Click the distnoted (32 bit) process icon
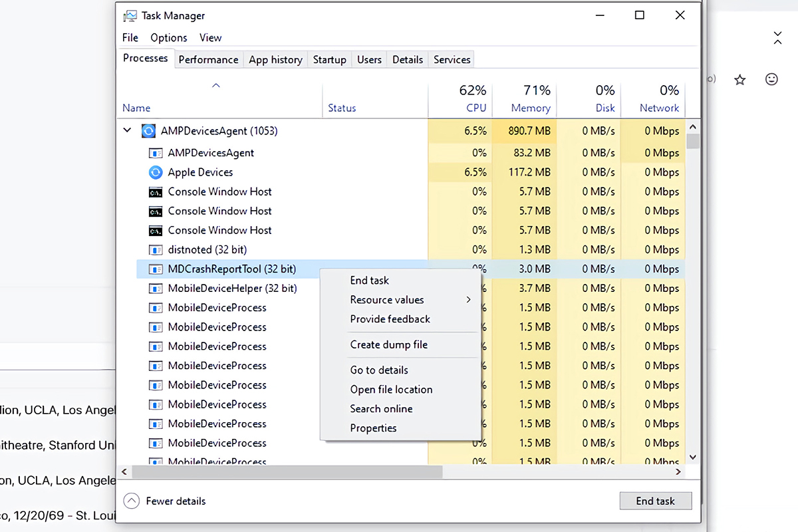 click(x=156, y=250)
